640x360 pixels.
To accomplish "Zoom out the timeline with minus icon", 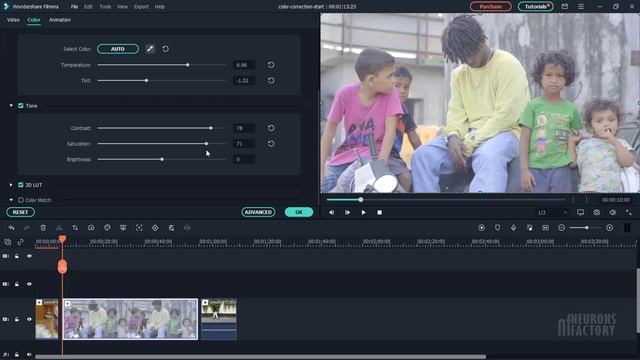I will 561,228.
